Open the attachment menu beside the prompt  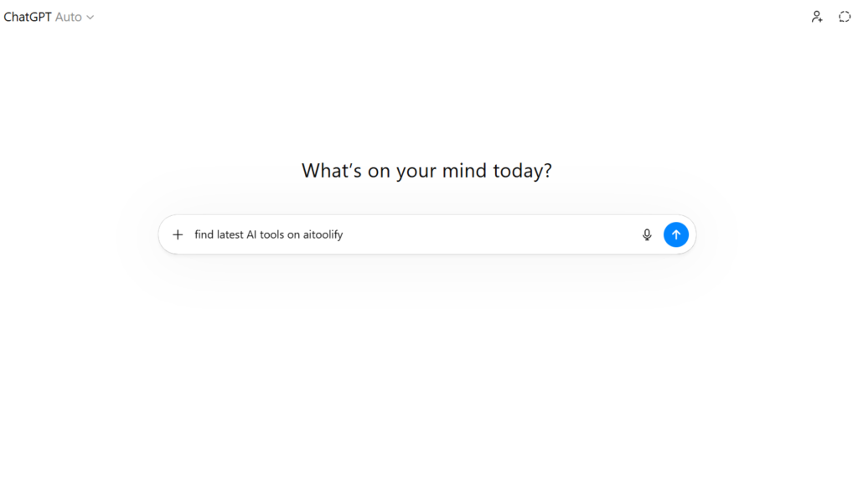pyautogui.click(x=178, y=234)
